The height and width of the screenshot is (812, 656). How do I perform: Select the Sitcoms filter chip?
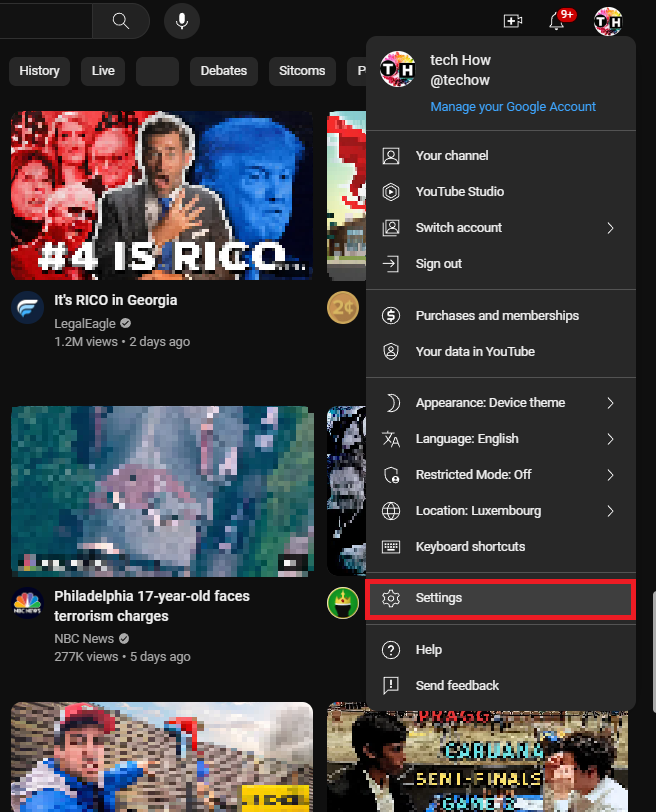click(x=302, y=71)
